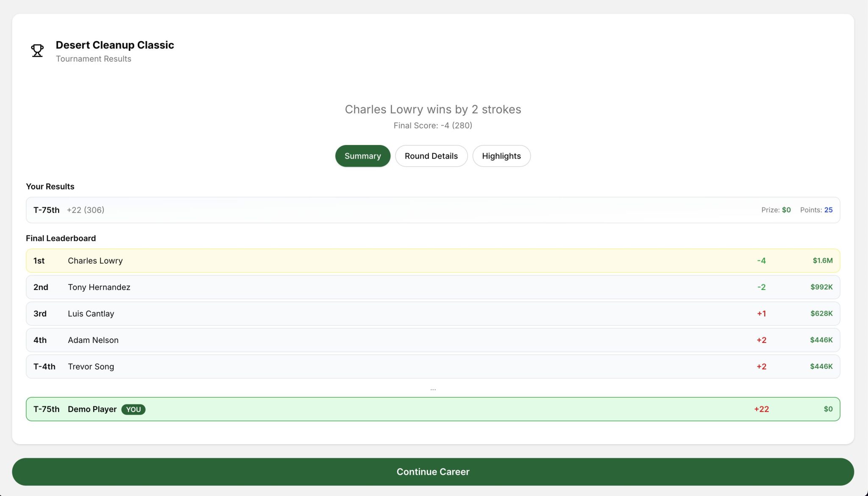
Task: Open the Highlights tab
Action: click(x=501, y=156)
